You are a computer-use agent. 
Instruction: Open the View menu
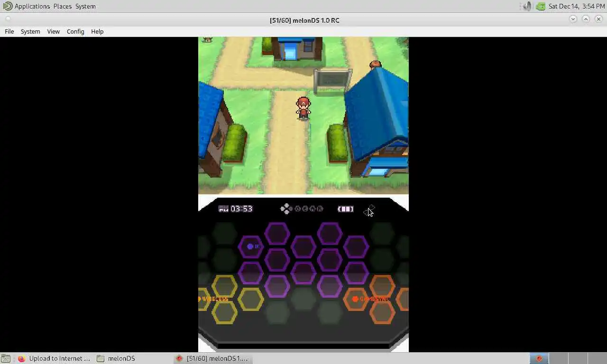coord(53,31)
